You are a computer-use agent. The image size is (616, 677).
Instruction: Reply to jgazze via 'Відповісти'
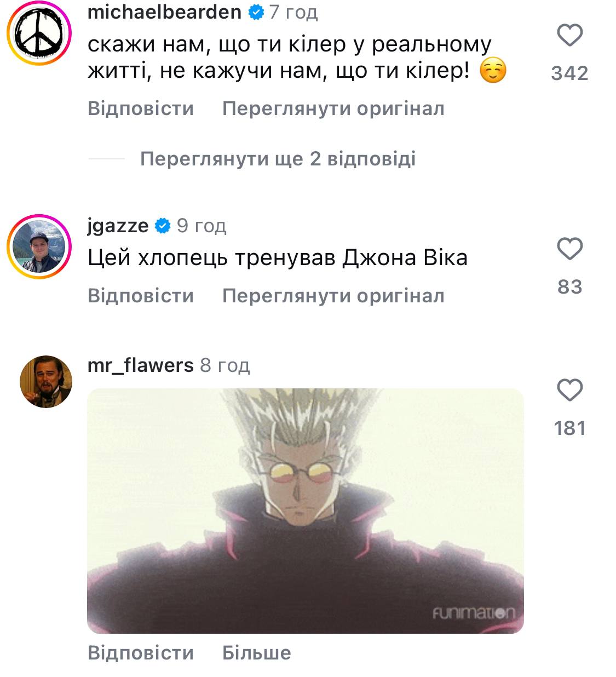click(x=141, y=296)
